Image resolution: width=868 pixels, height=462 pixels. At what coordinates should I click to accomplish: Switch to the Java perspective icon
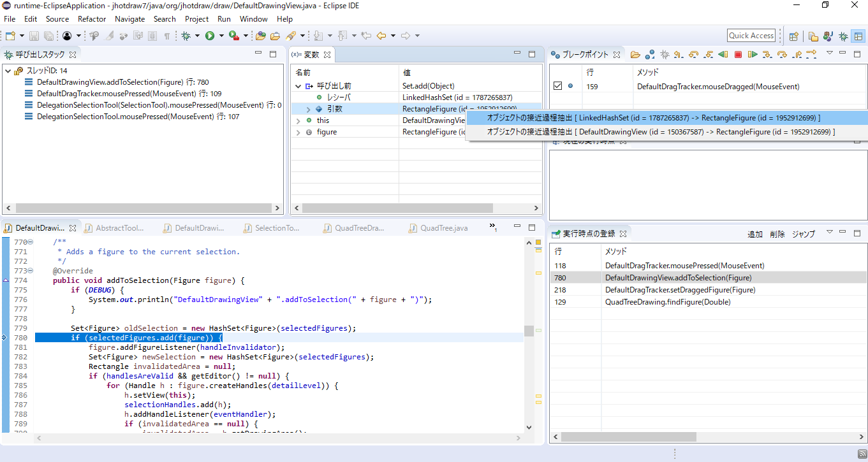click(828, 36)
